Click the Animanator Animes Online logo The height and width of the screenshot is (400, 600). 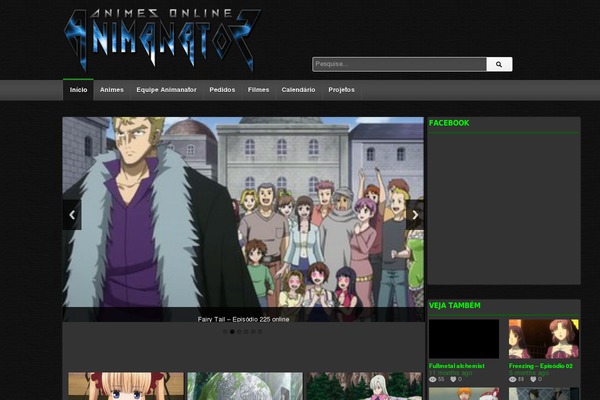pyautogui.click(x=162, y=40)
